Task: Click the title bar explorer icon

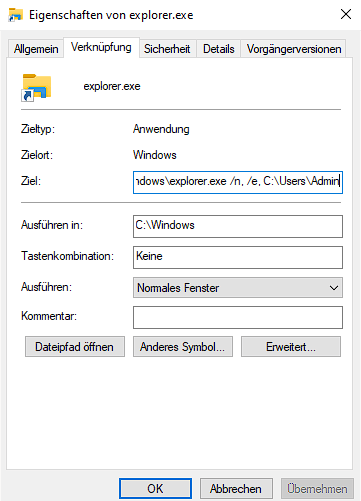Action: tap(16, 15)
